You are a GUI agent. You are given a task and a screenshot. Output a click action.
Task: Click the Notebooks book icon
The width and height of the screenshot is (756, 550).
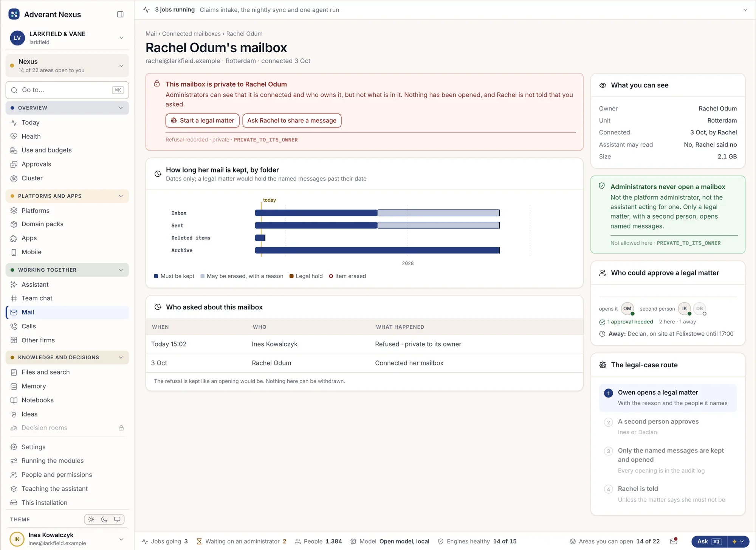click(x=14, y=400)
